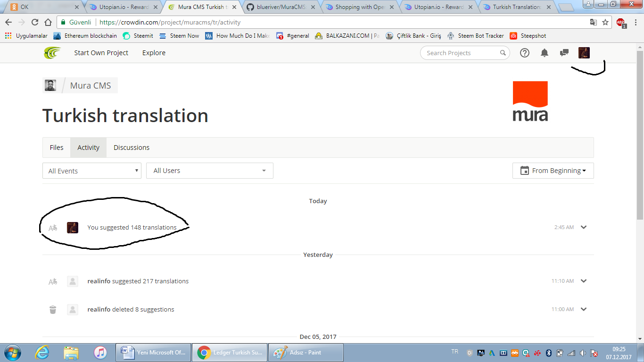This screenshot has width=644, height=362.
Task: Open the Mura CMS breadcrumb link
Action: (91, 85)
